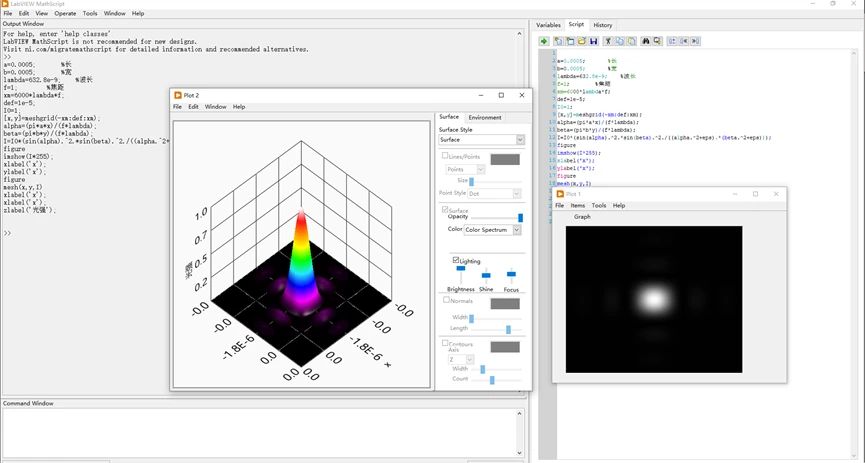This screenshot has width=865, height=463.
Task: Save the script with the floppy icon
Action: (594, 41)
